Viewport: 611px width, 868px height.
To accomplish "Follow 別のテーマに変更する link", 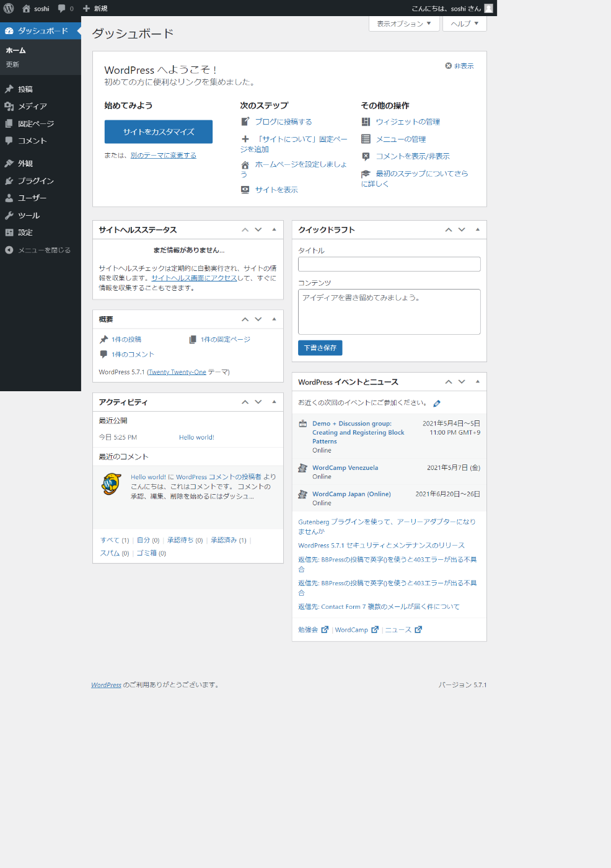I will coord(164,155).
